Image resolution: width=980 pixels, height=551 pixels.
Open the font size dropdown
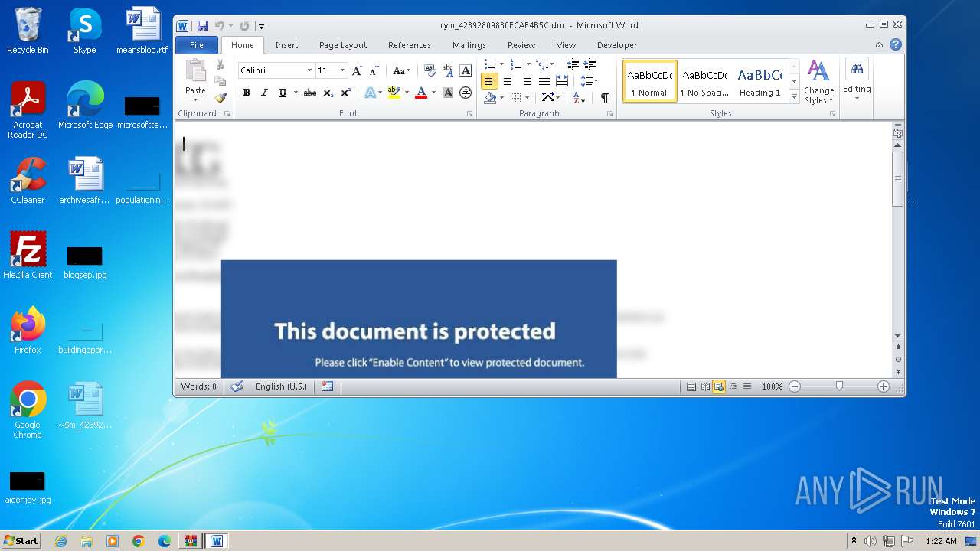[342, 70]
